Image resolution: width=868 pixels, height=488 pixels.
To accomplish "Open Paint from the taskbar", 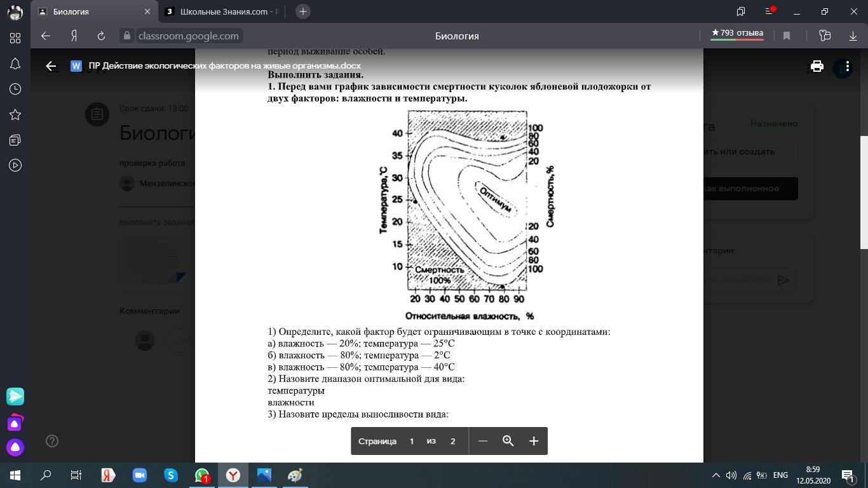I will (295, 475).
